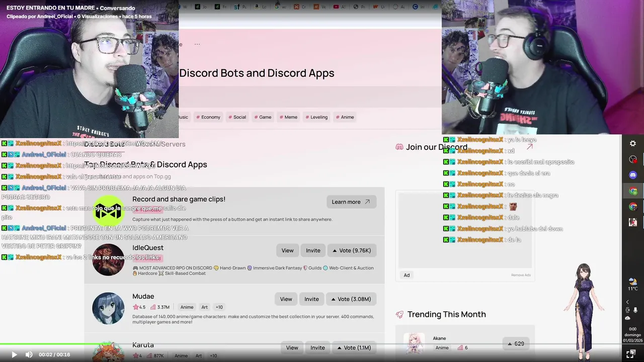Click the Art tag under Mudae
Image resolution: width=644 pixels, height=362 pixels.
[204, 307]
